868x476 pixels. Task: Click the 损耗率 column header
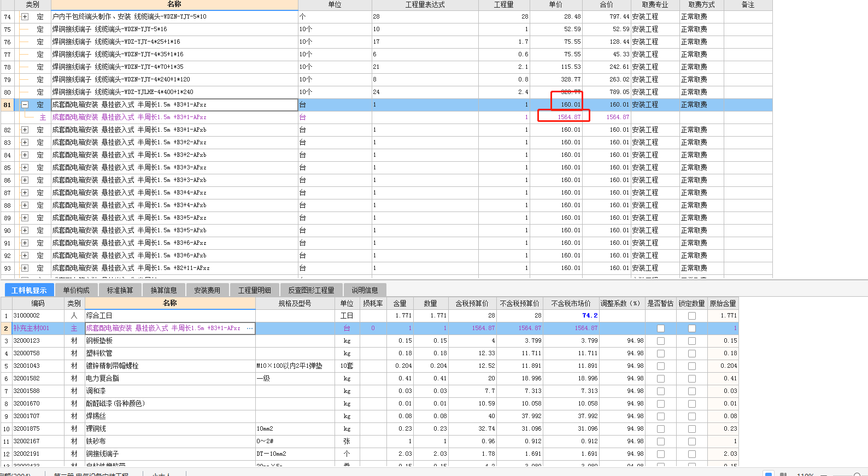click(x=373, y=303)
